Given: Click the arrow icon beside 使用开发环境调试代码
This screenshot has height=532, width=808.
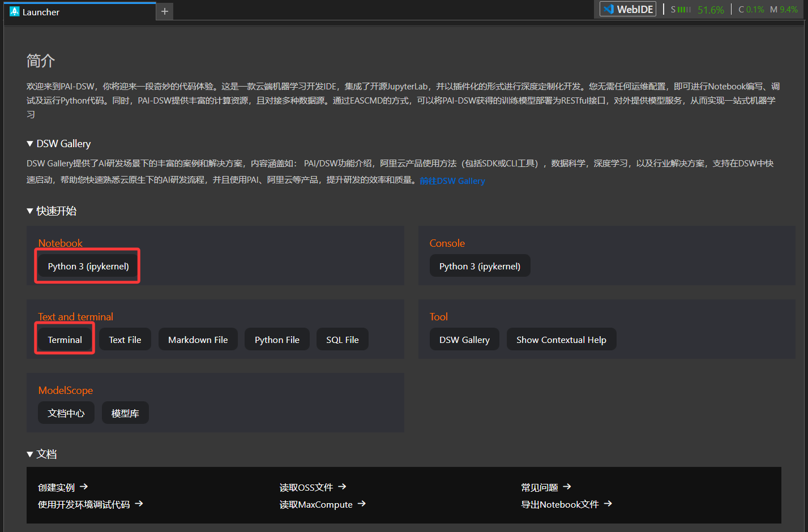Looking at the screenshot, I should (x=139, y=504).
